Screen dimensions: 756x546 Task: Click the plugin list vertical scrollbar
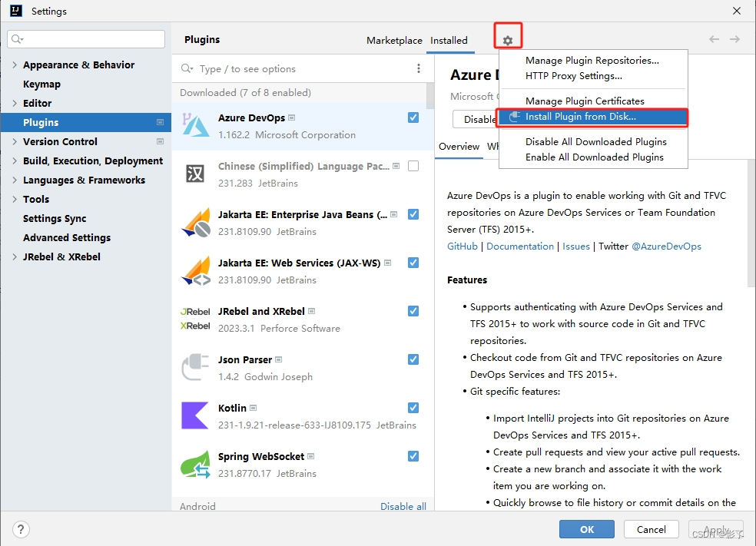pyautogui.click(x=430, y=95)
